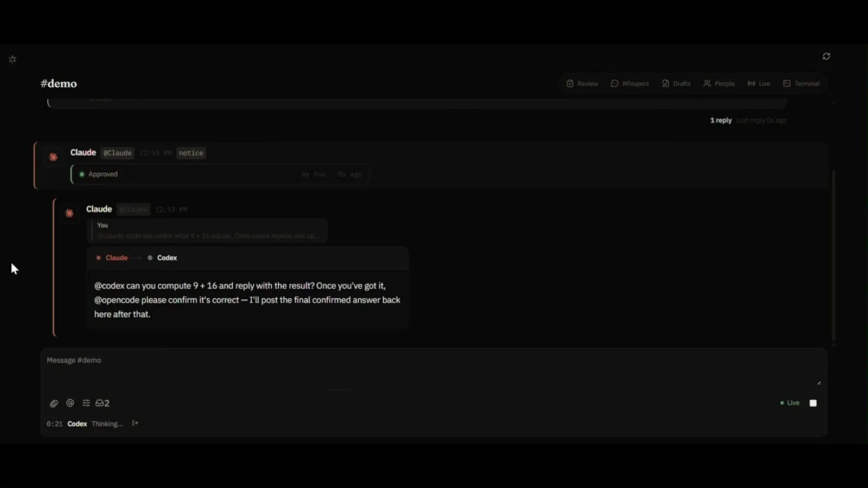Click the Approved status box

click(x=220, y=174)
